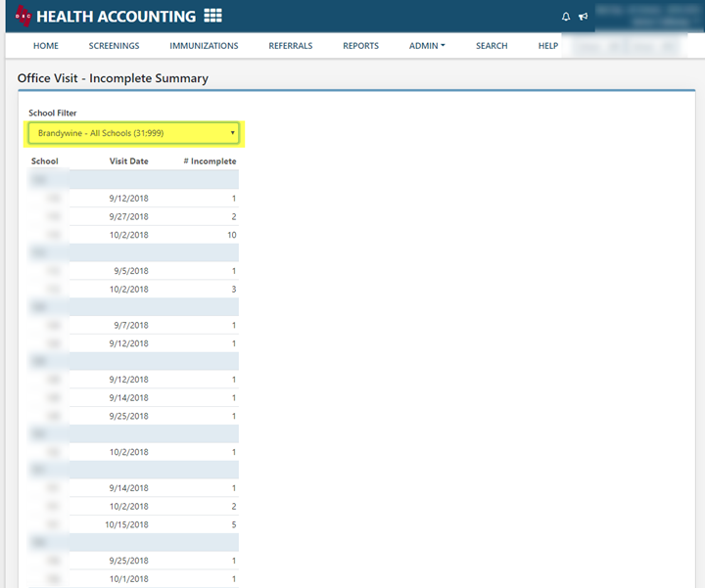Click incomplete count 10
The width and height of the screenshot is (705, 588).
[231, 235]
